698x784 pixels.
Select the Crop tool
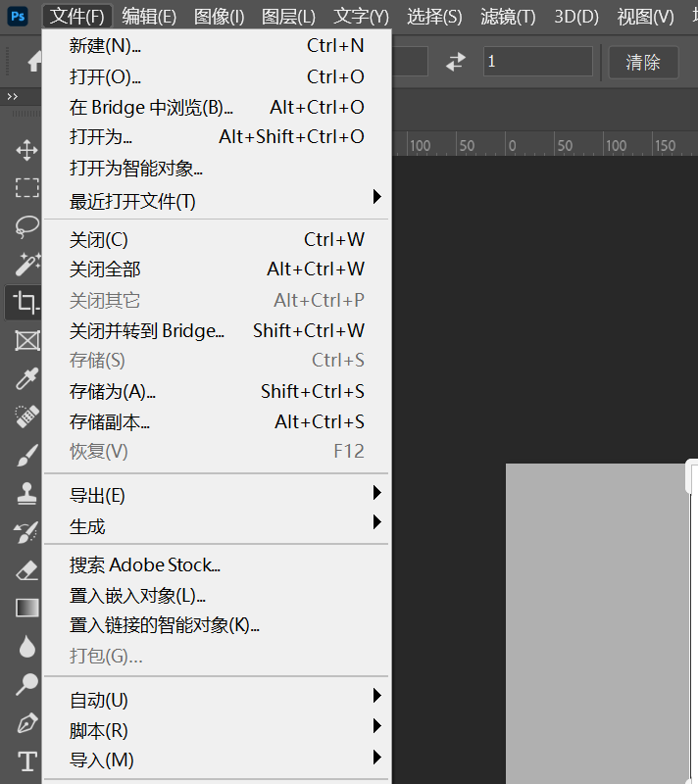coord(25,302)
